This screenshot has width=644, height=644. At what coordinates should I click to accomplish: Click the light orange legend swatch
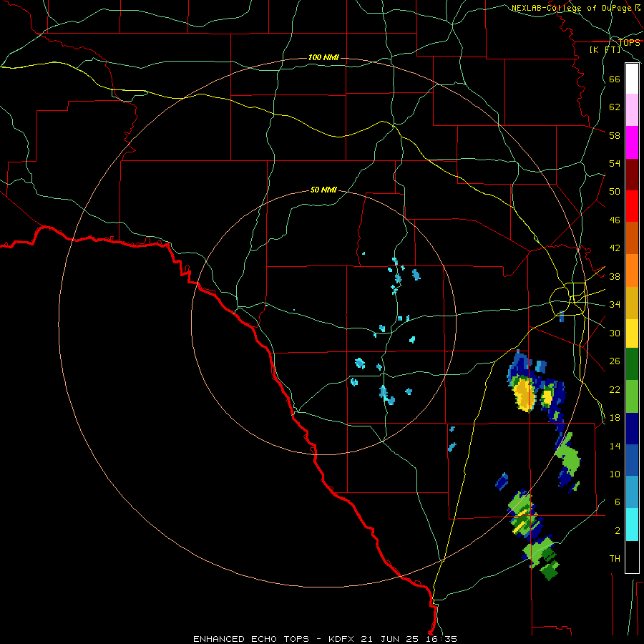pos(632,270)
